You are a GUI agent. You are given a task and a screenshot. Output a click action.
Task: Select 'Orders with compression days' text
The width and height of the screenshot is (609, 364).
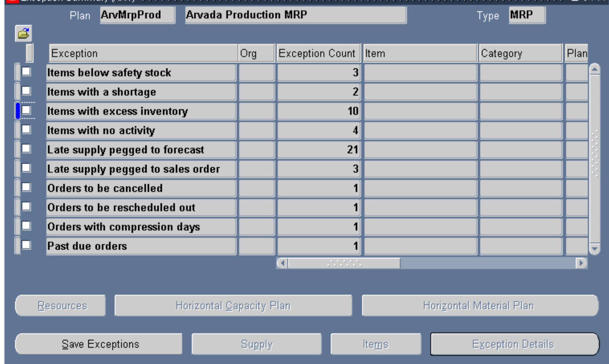click(124, 227)
